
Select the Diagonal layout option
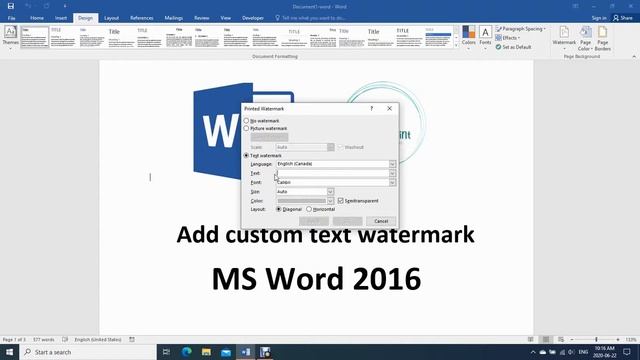[279, 209]
